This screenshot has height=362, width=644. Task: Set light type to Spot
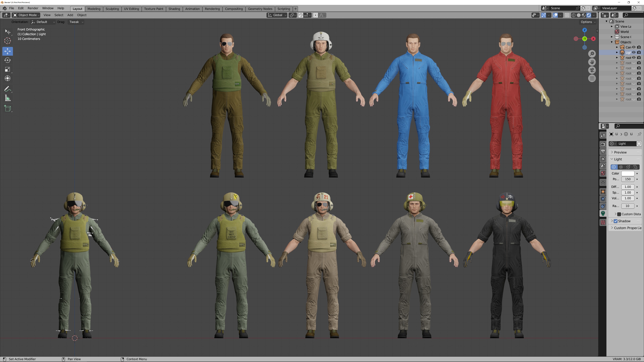coord(628,167)
